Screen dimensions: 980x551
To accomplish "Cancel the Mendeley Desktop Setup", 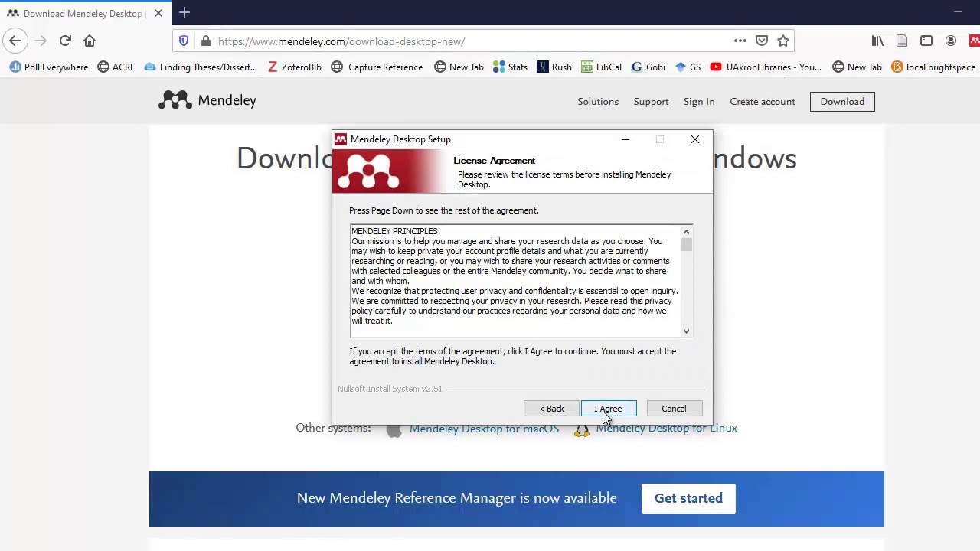I will pyautogui.click(x=674, y=409).
